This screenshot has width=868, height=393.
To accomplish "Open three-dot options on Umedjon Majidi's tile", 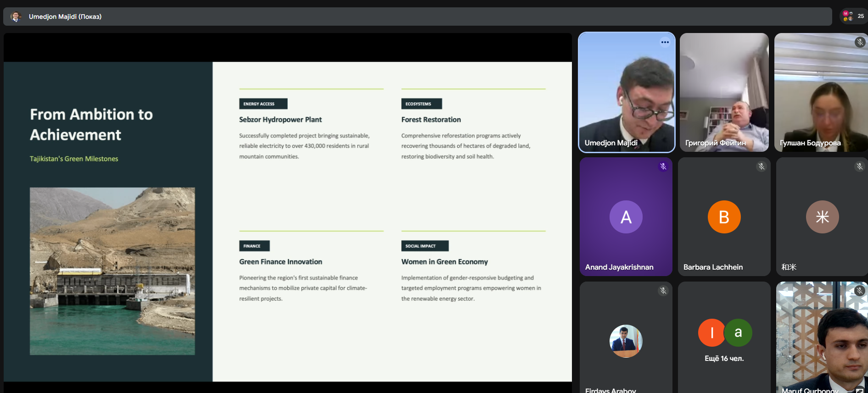I will click(665, 42).
